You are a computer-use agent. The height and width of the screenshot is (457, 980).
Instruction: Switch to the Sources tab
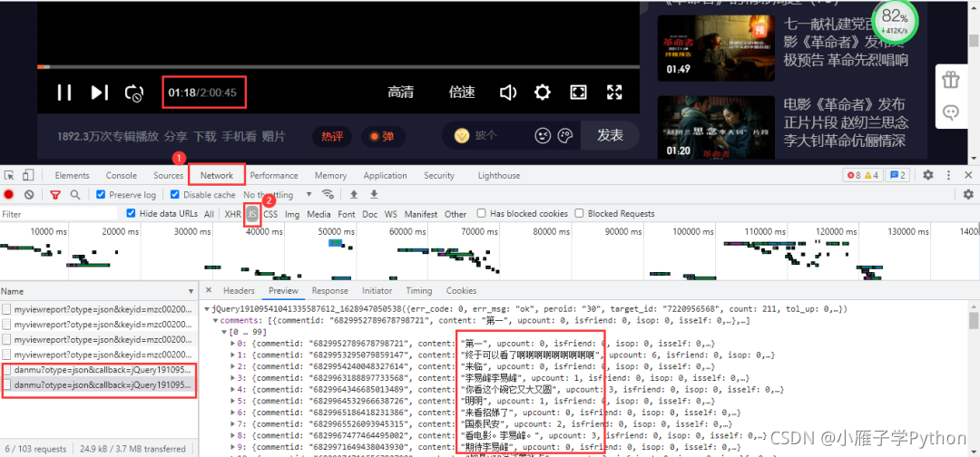[x=168, y=175]
